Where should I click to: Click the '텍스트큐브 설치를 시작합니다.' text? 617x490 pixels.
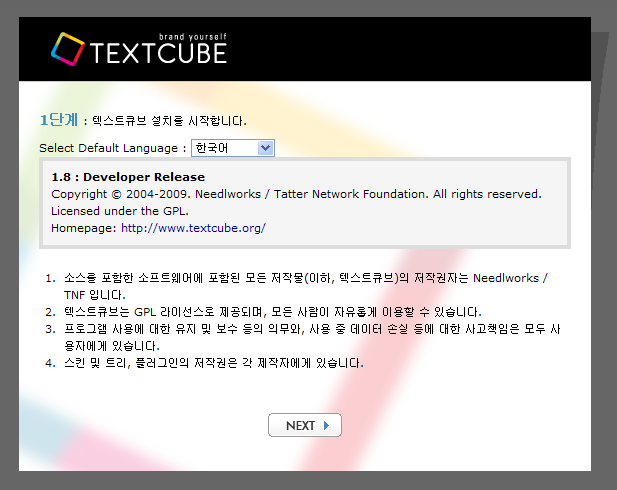tap(169, 121)
